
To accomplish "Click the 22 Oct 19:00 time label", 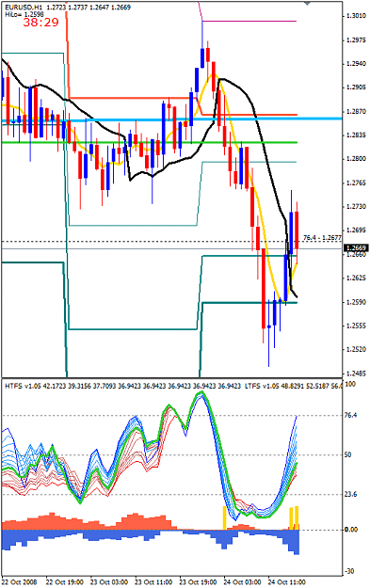I will click(x=65, y=582).
